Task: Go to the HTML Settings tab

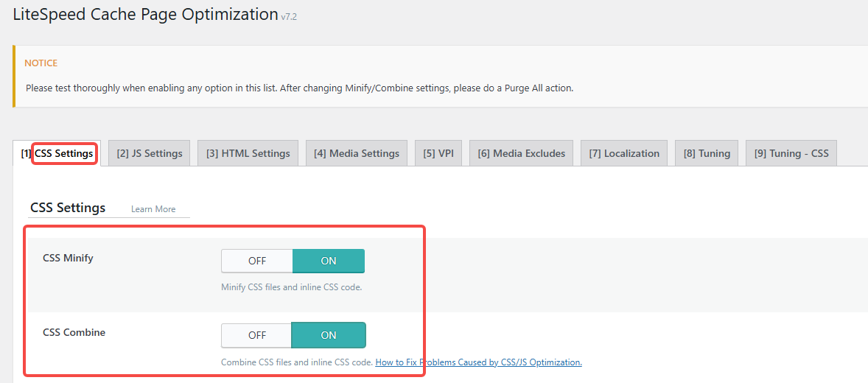Action: [248, 153]
